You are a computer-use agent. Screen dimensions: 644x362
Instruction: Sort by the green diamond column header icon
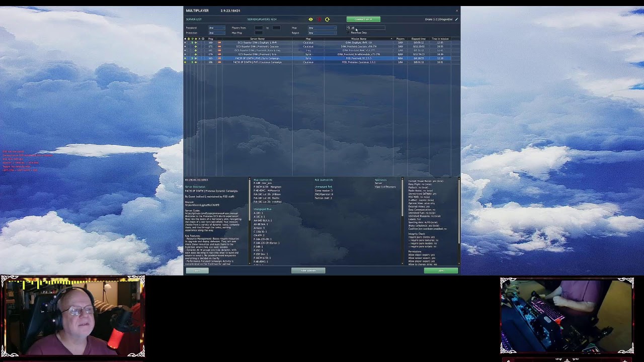pos(196,39)
